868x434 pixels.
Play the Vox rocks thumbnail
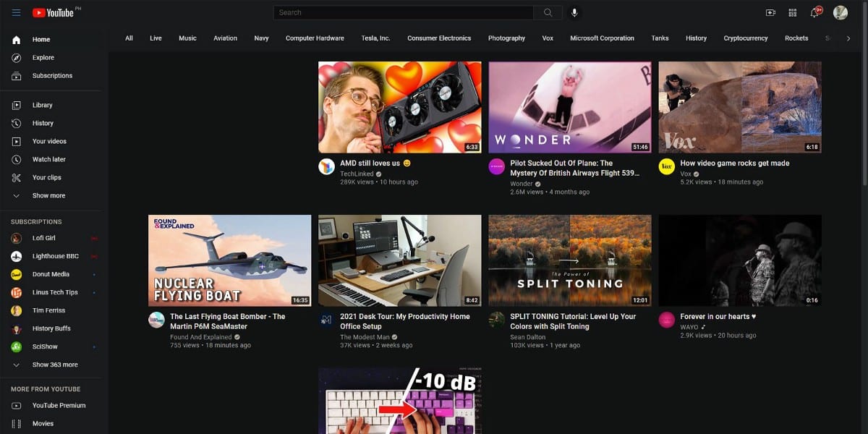[740, 107]
